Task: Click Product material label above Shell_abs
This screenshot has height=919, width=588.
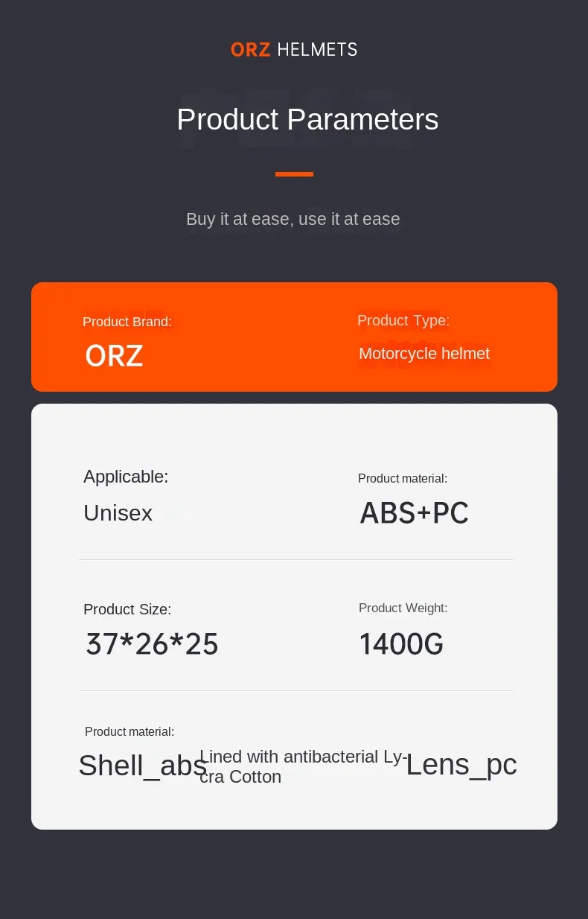Action: coord(130,732)
